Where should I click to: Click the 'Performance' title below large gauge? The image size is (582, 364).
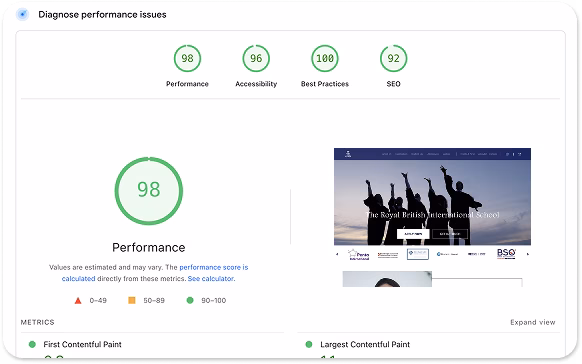[x=148, y=247]
